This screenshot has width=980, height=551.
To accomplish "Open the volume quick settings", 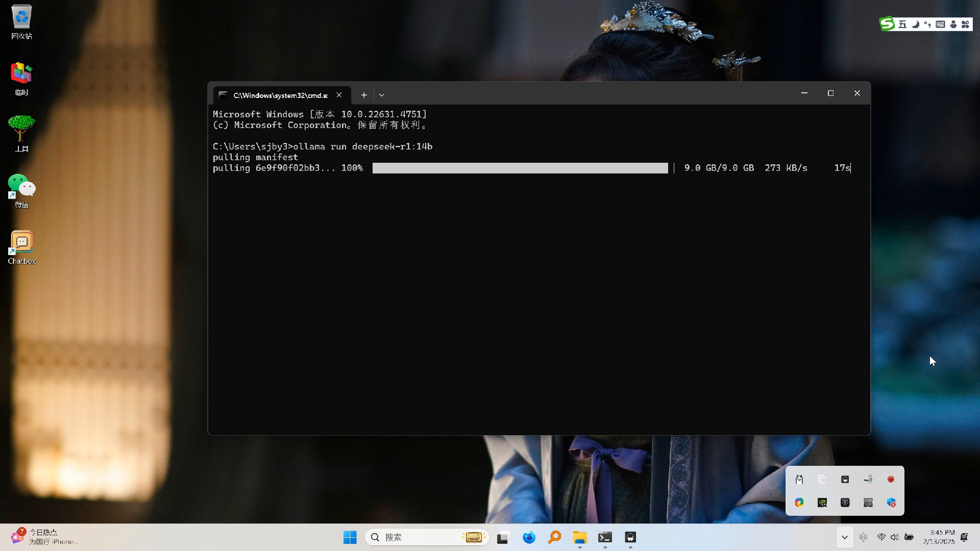I will click(894, 537).
